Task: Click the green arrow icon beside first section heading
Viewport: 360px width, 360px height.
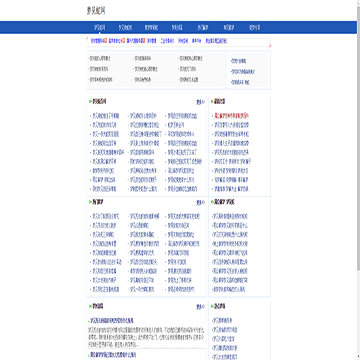Action: [x=90, y=101]
